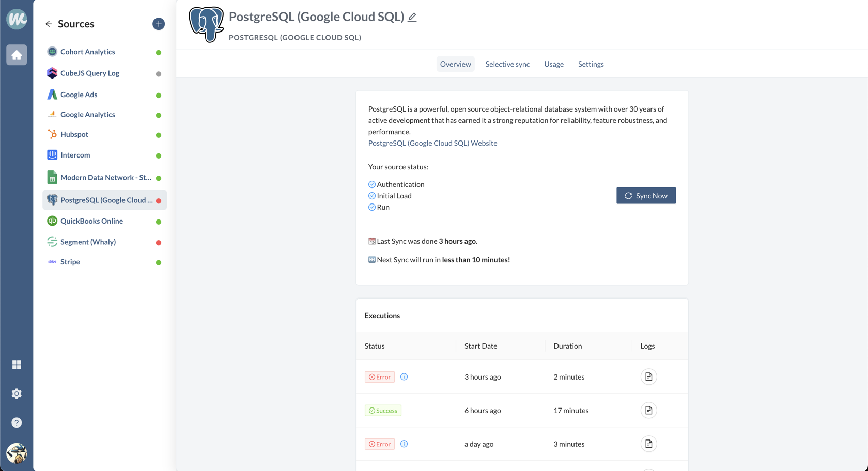
Task: Select the Segment (Whaly) source
Action: (x=104, y=242)
